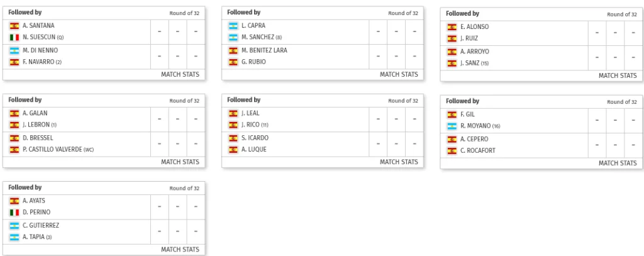Open Match Stats for Capra/Sanchez match
This screenshot has height=256, width=644.
coord(399,74)
